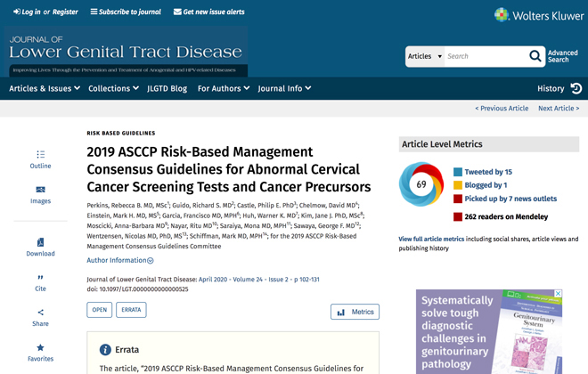Open the Collections menu
Screen dimensions: 588x374
pyautogui.click(x=114, y=88)
